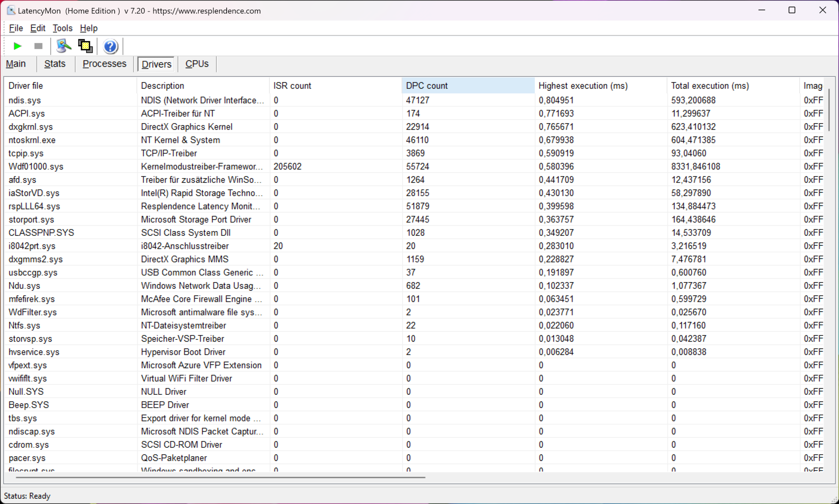This screenshot has width=839, height=504.
Task: Go to the Stats tab
Action: (x=55, y=64)
